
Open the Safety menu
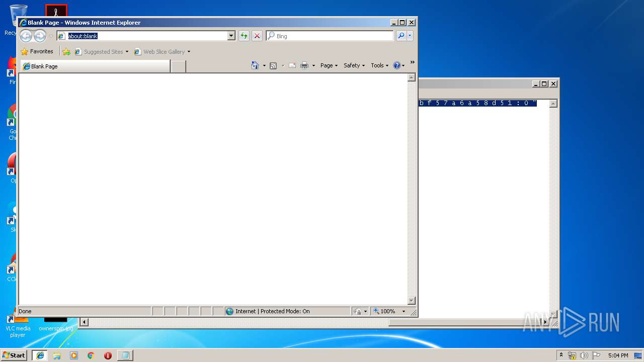point(354,65)
